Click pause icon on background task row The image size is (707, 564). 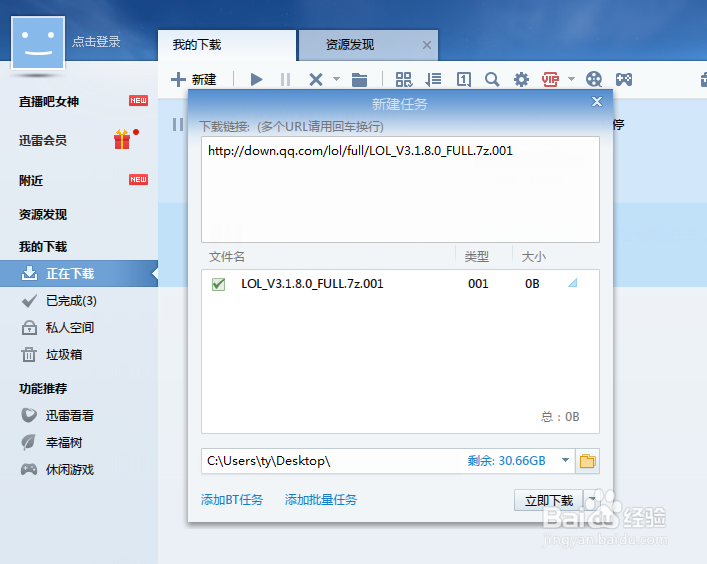(178, 124)
